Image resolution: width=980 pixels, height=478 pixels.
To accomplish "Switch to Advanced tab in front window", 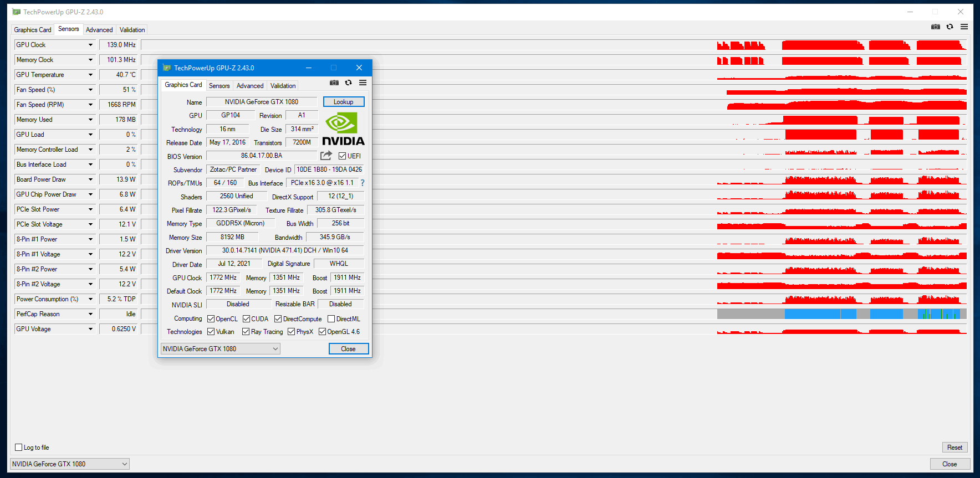I will [250, 86].
